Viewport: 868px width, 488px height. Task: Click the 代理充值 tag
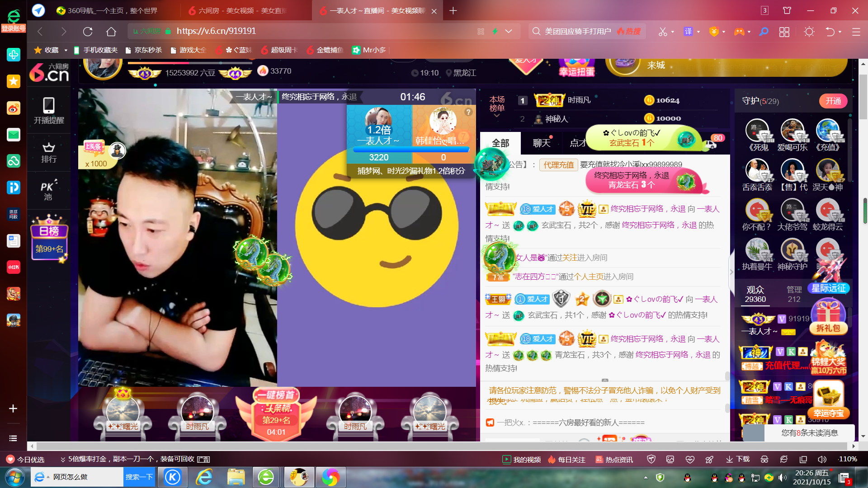[559, 165]
